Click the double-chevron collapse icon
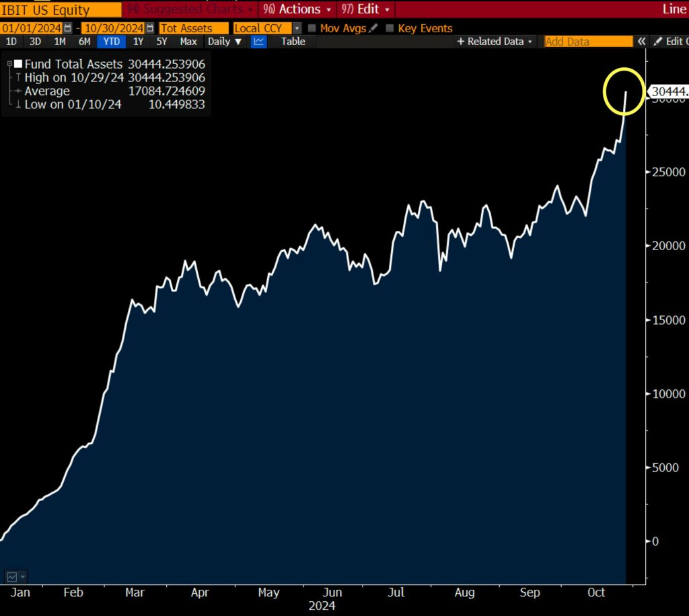Image resolution: width=689 pixels, height=616 pixels. click(x=642, y=42)
